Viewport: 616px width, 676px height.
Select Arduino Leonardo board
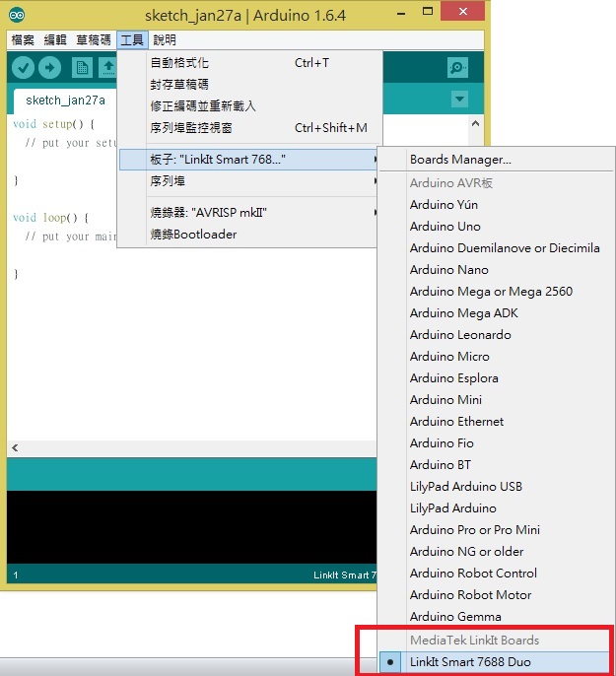(x=496, y=335)
